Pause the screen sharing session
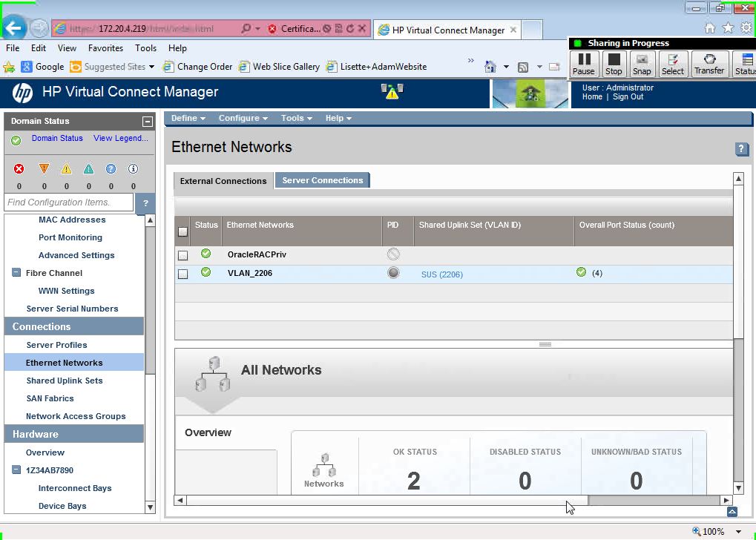 pyautogui.click(x=584, y=64)
